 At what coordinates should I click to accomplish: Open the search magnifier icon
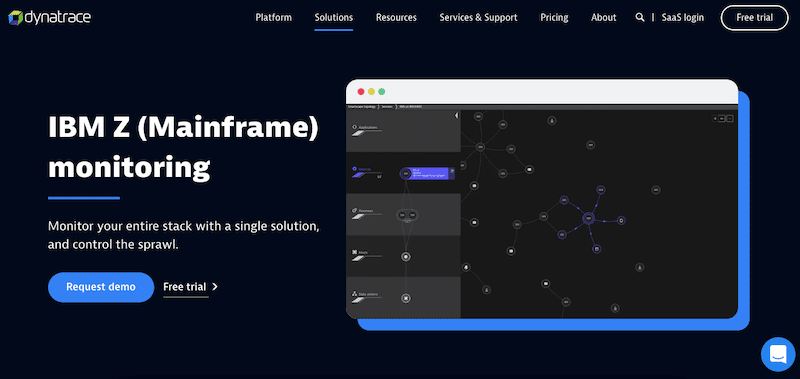639,17
